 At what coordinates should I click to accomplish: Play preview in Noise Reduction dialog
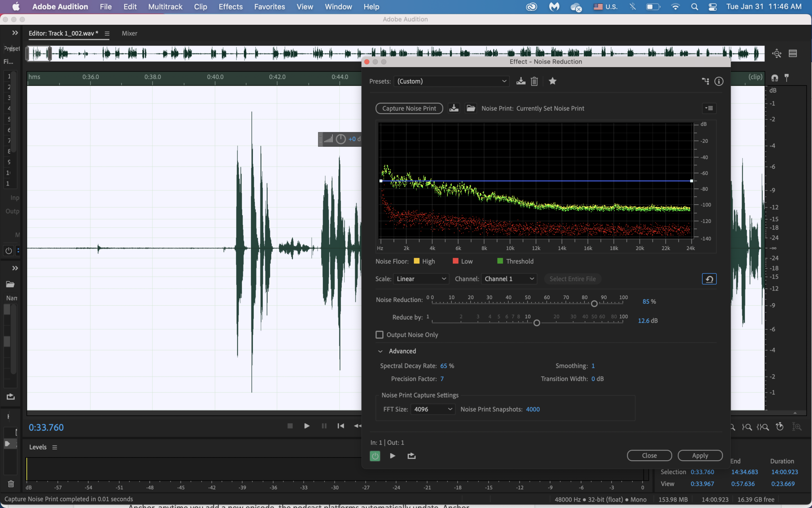(392, 456)
